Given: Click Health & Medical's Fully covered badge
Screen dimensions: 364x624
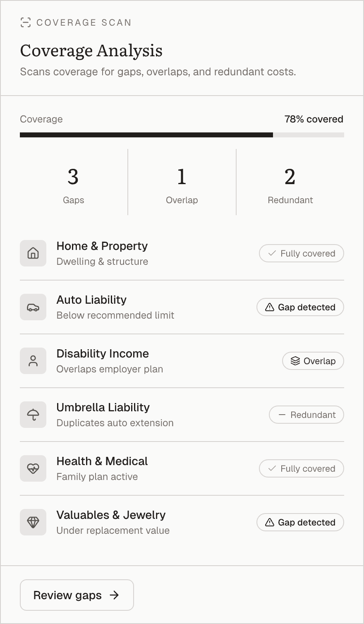Looking at the screenshot, I should [x=302, y=468].
